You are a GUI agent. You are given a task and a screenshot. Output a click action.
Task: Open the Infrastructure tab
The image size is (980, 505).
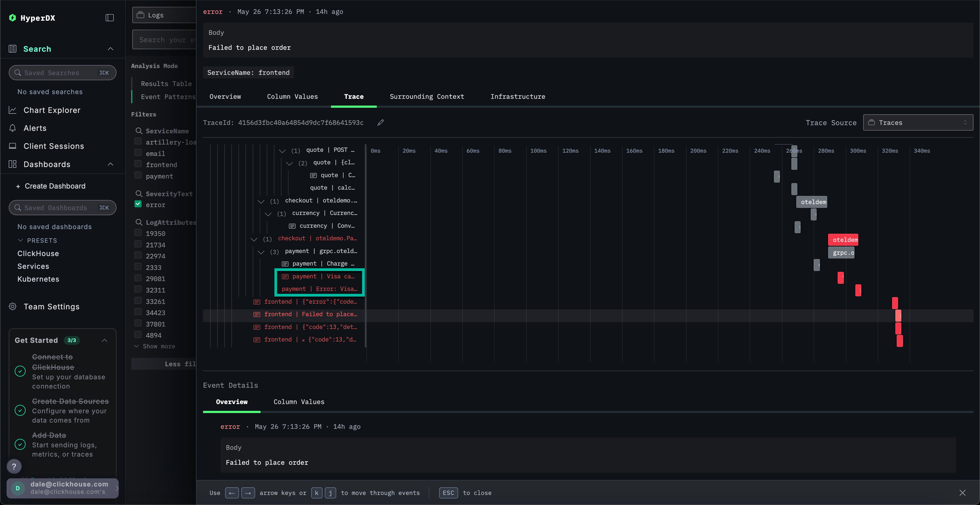pyautogui.click(x=517, y=97)
